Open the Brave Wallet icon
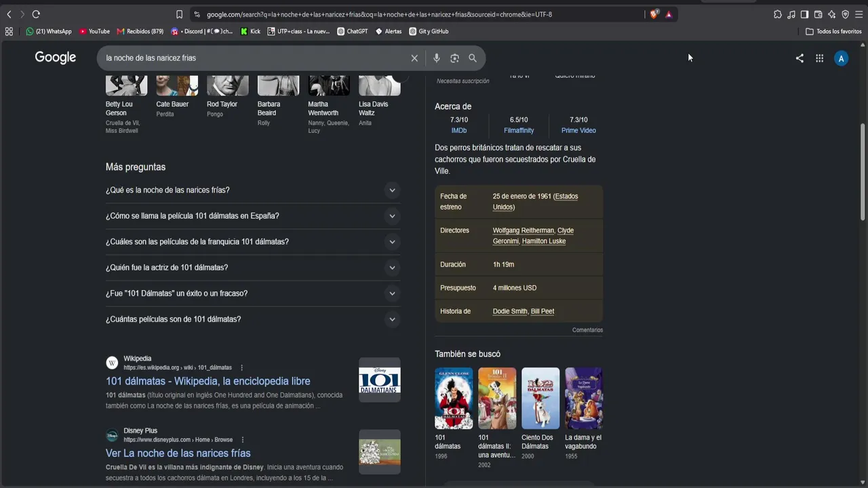The width and height of the screenshot is (868, 488). [x=818, y=14]
